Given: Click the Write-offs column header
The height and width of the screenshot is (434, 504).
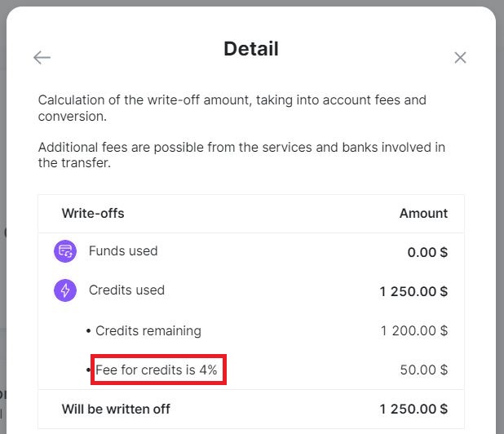Looking at the screenshot, I should [93, 214].
